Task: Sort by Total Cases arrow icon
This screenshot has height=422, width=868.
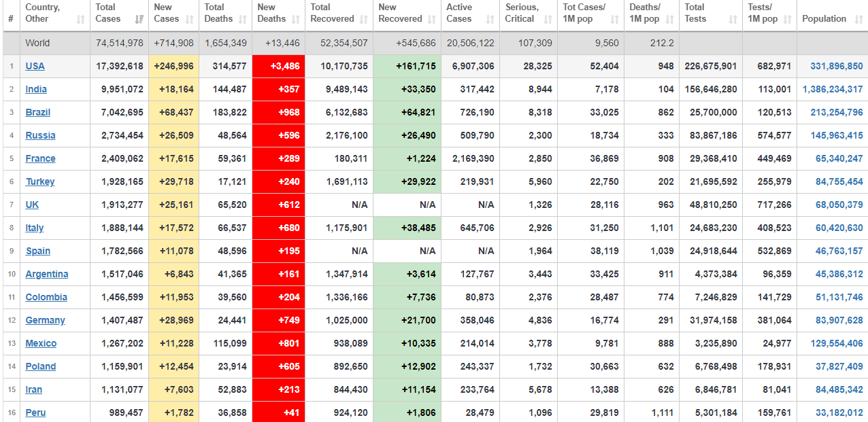Action: (x=139, y=19)
